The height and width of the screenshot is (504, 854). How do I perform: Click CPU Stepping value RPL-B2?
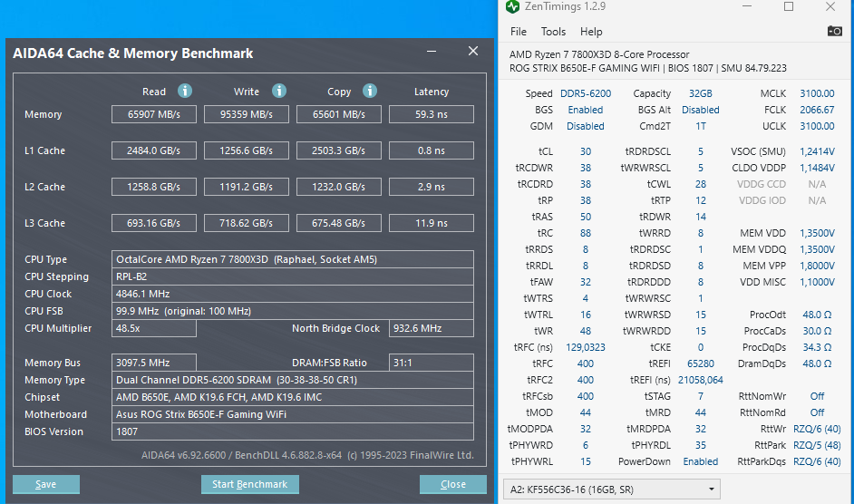tap(293, 276)
